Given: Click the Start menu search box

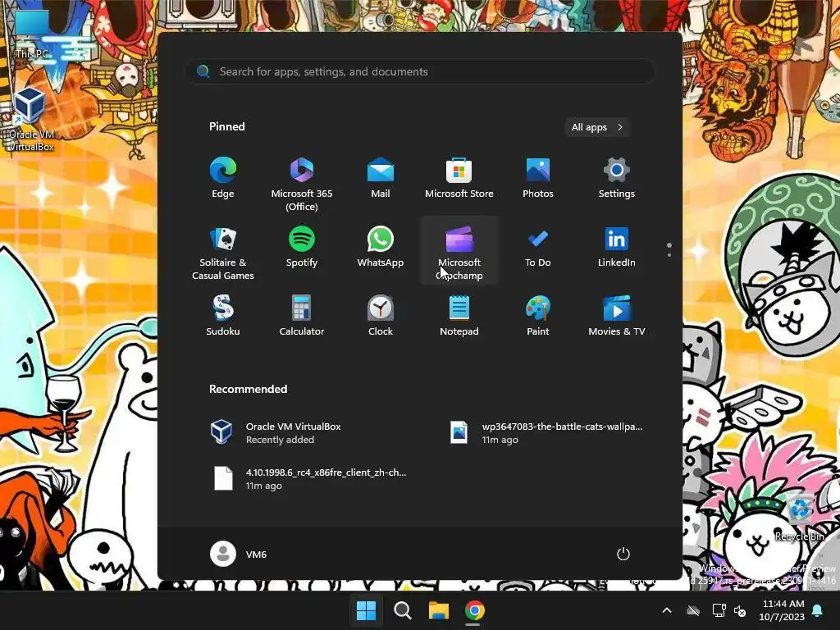Looking at the screenshot, I should pyautogui.click(x=420, y=71).
